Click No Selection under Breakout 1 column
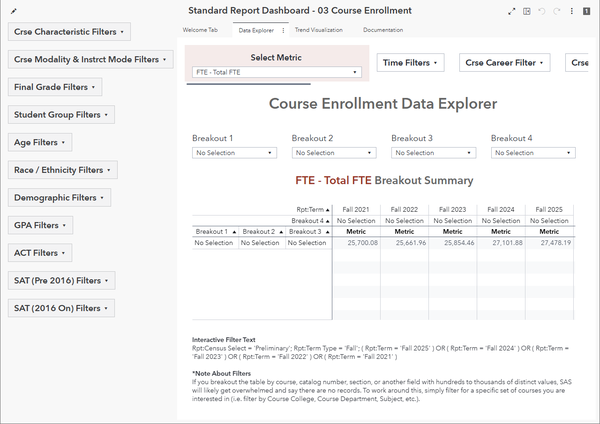The height and width of the screenshot is (424, 600). [x=214, y=243]
